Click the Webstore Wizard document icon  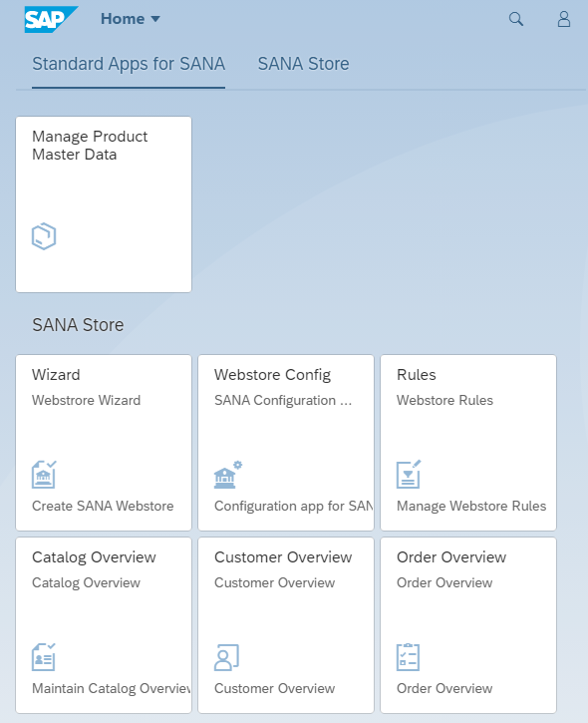coord(44,474)
